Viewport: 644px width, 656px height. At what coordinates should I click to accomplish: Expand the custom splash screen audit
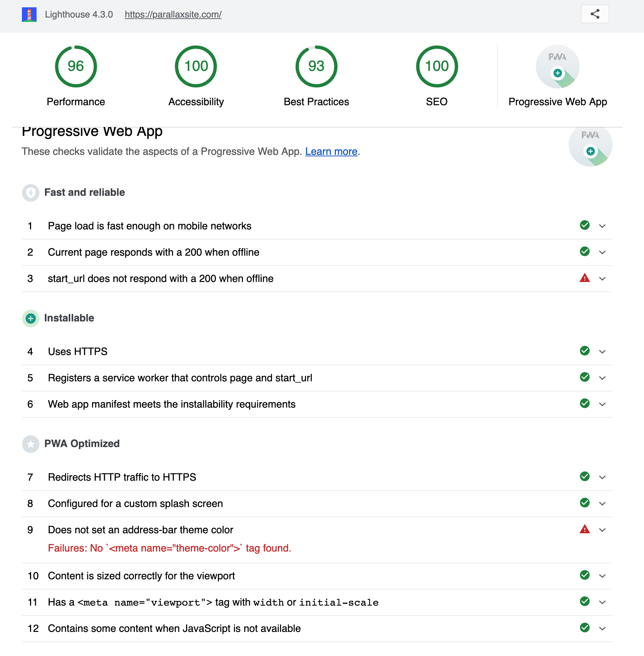point(602,503)
